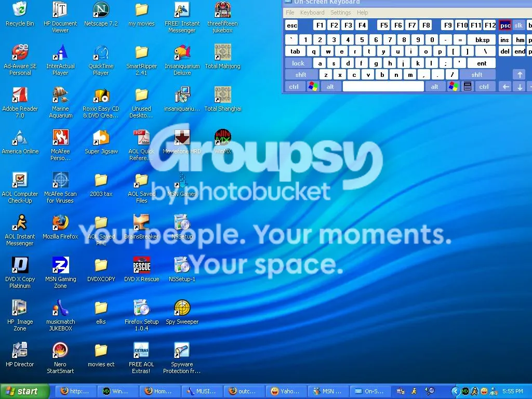Toggle the lock key on keyboard
532x399 pixels.
pos(298,63)
